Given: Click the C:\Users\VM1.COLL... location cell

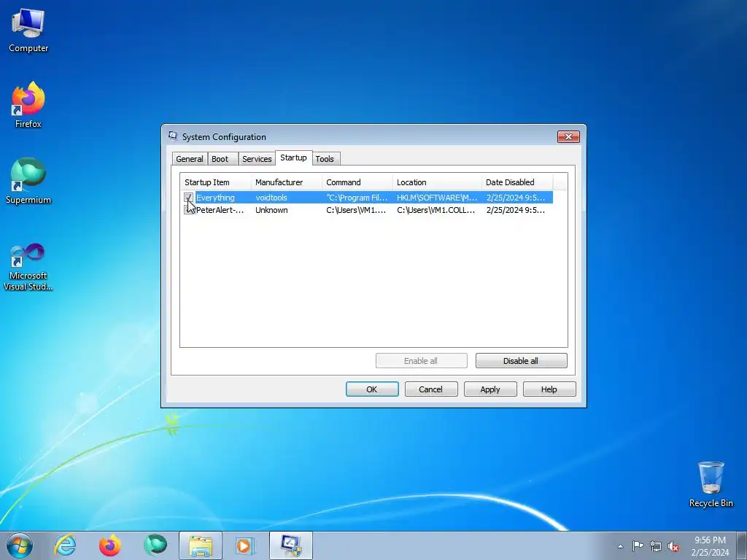Looking at the screenshot, I should coord(436,210).
